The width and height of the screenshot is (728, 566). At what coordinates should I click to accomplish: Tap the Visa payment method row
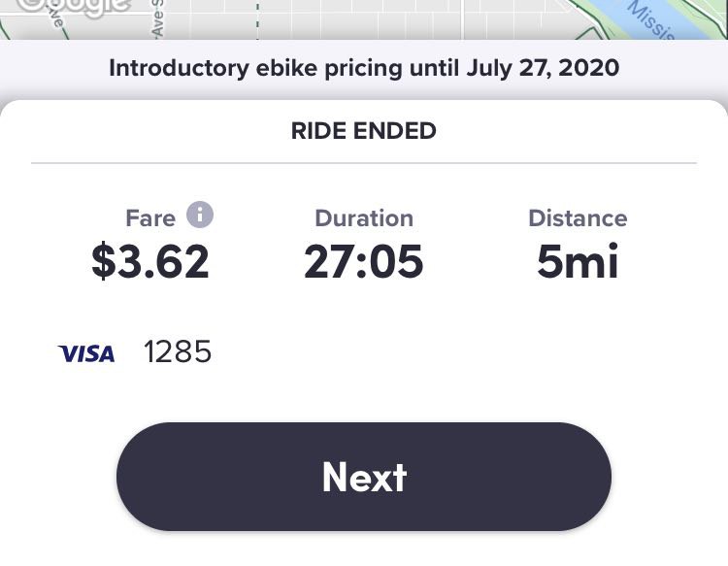(x=364, y=352)
